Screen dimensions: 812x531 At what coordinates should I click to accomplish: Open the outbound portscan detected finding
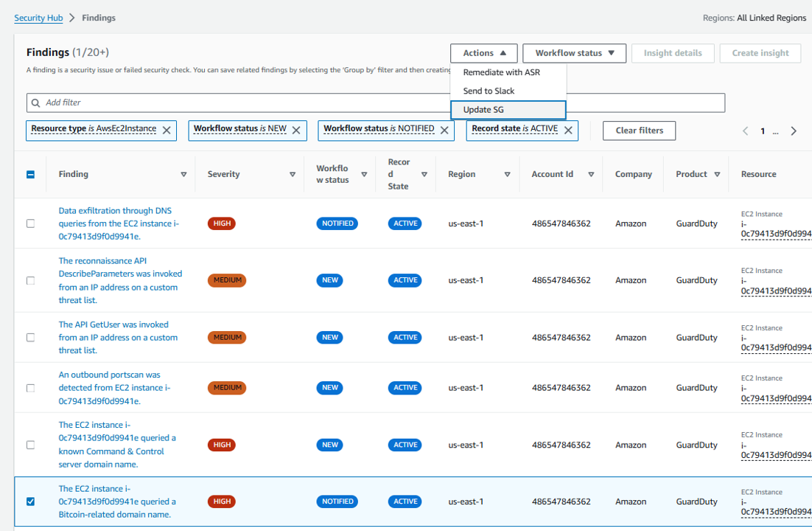pos(114,388)
